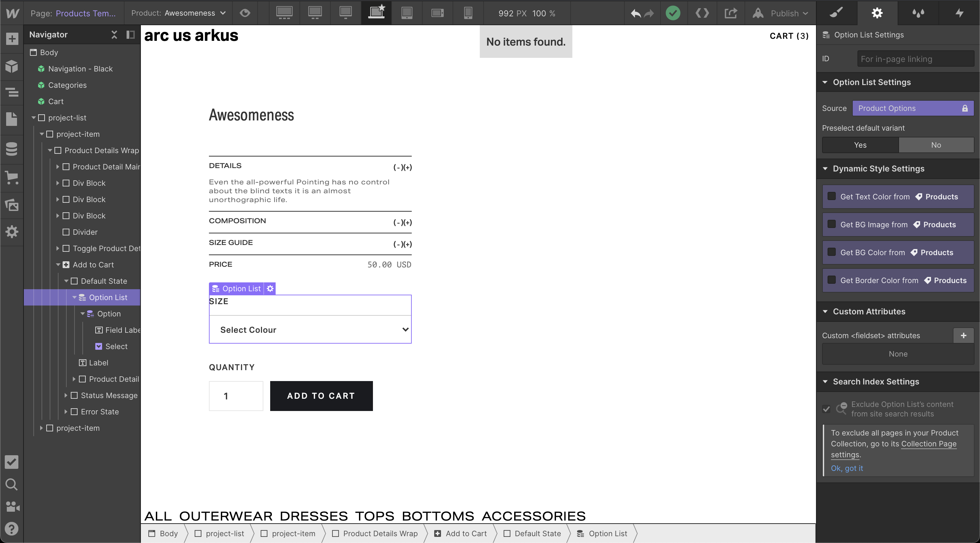Open the Ecommerce cart panel

tap(12, 177)
